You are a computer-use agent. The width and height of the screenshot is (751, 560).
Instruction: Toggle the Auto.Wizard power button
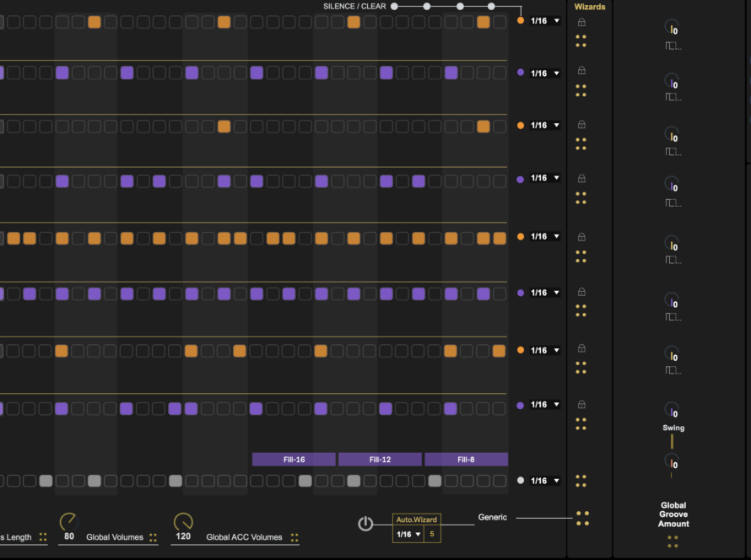365,524
